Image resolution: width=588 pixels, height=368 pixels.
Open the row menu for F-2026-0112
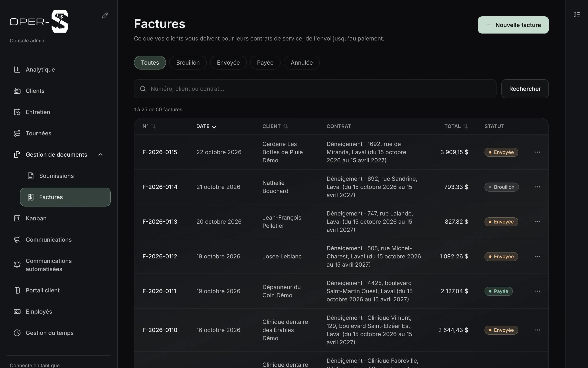tap(538, 257)
